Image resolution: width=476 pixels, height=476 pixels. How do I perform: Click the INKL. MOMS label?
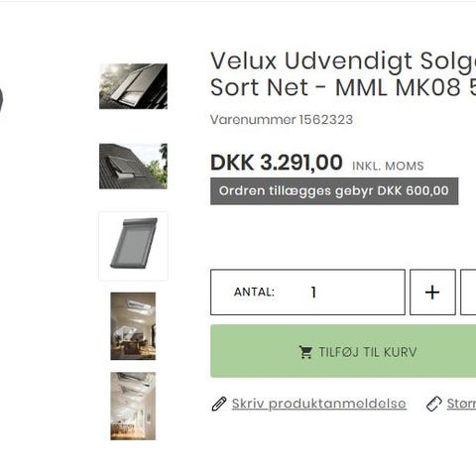(x=388, y=166)
